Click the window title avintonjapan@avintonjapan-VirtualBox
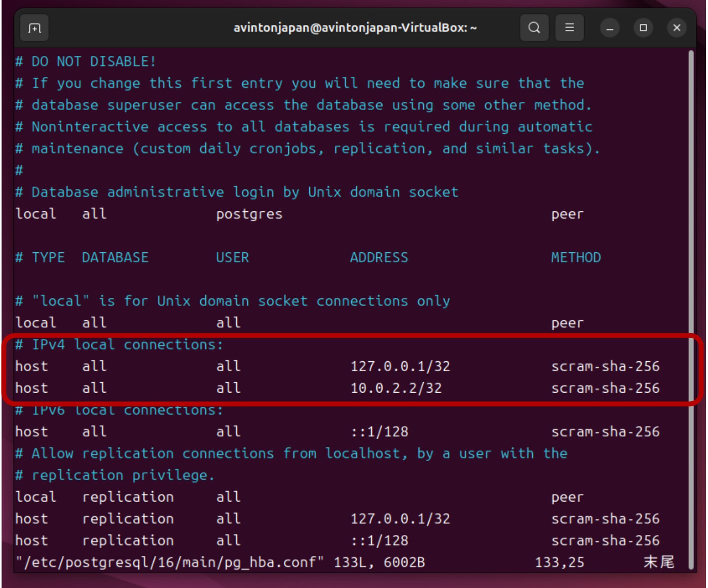This screenshot has width=708, height=588. pyautogui.click(x=355, y=28)
